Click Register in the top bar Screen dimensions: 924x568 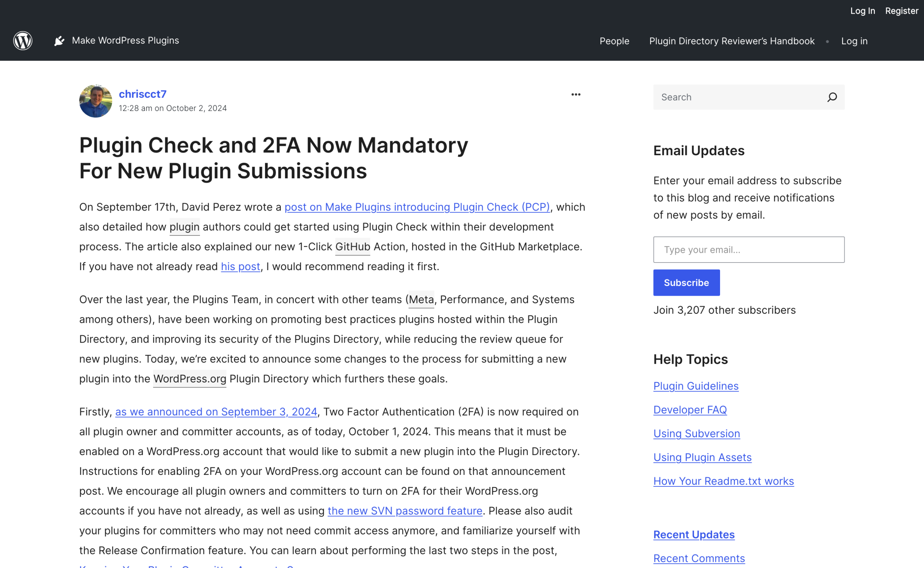coord(902,11)
